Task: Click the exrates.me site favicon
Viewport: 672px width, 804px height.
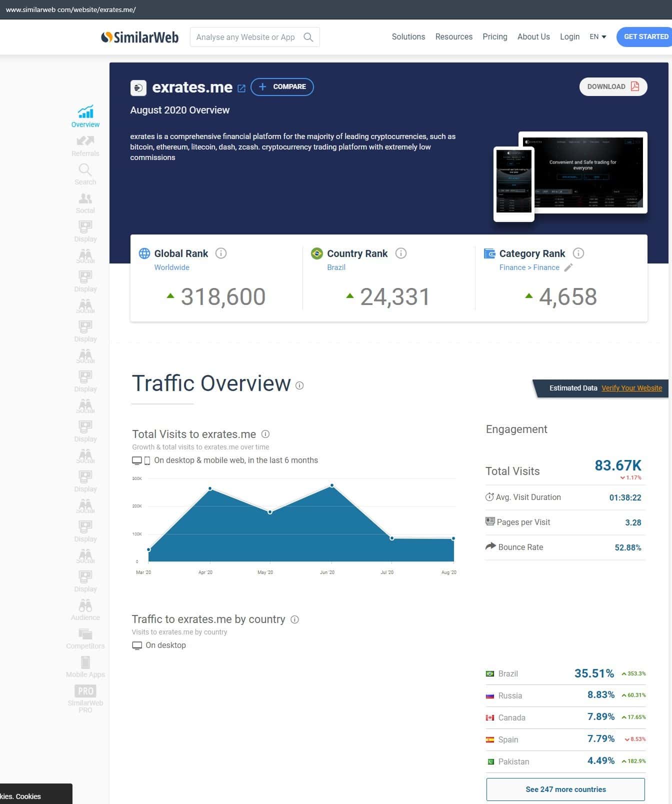Action: 138,88
